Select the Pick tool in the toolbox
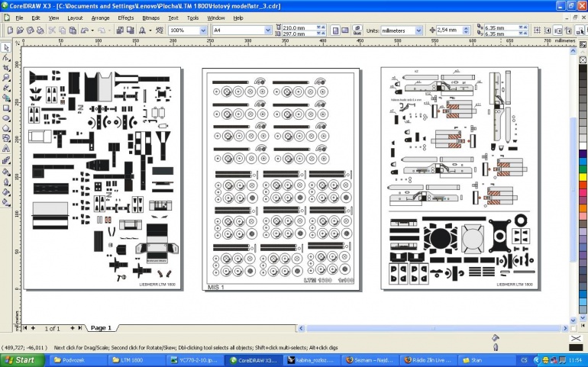This screenshot has height=367, width=588. tap(6, 47)
